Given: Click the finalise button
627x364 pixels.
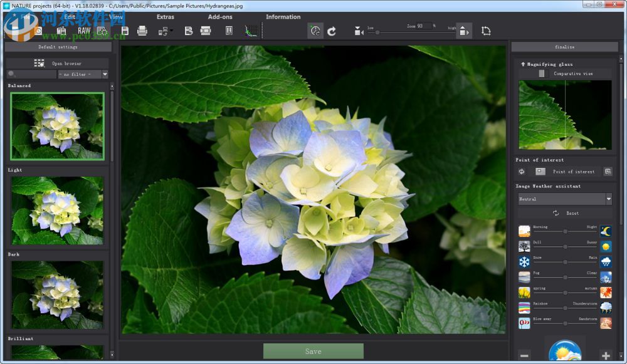Looking at the screenshot, I should 565,47.
